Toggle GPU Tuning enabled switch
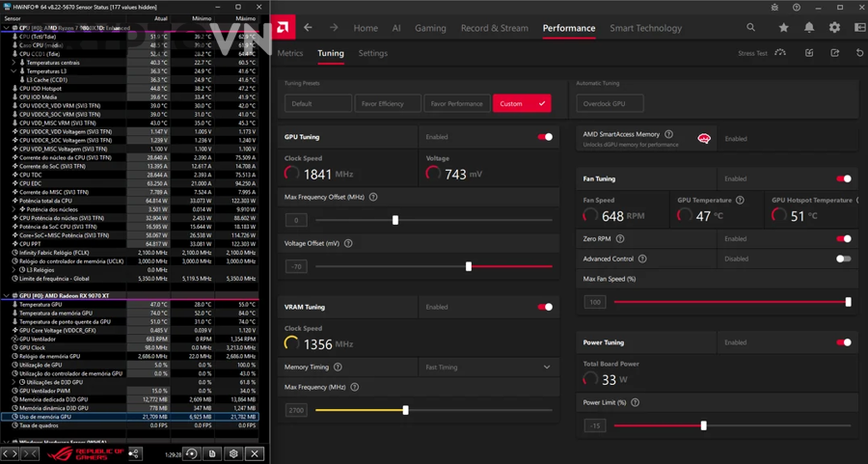This screenshot has width=868, height=464. pos(545,137)
